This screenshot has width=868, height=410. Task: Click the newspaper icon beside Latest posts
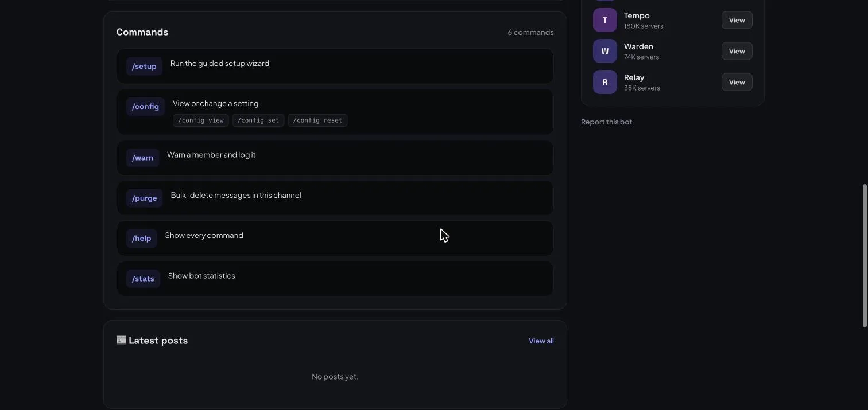[121, 340]
